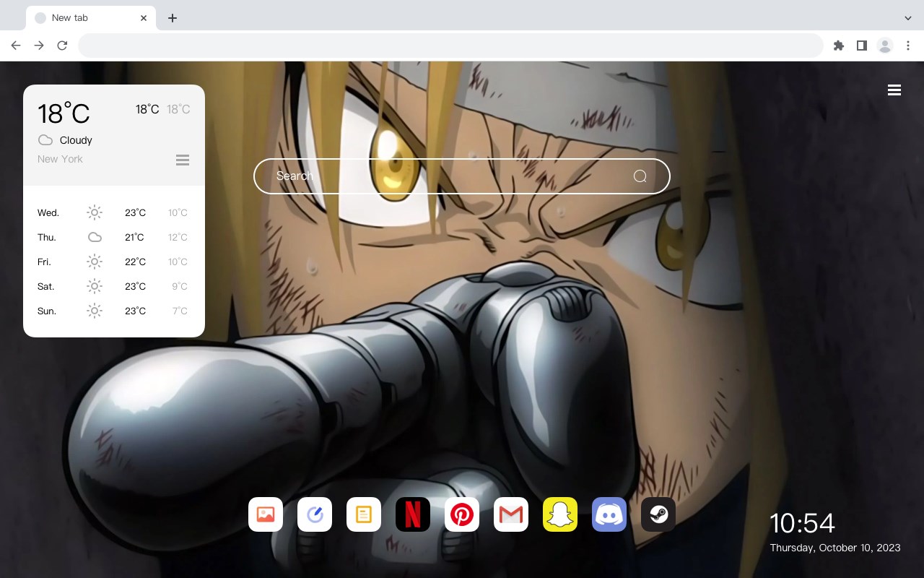The image size is (924, 578).
Task: Open the page hamburger menu at top right
Action: 894,90
